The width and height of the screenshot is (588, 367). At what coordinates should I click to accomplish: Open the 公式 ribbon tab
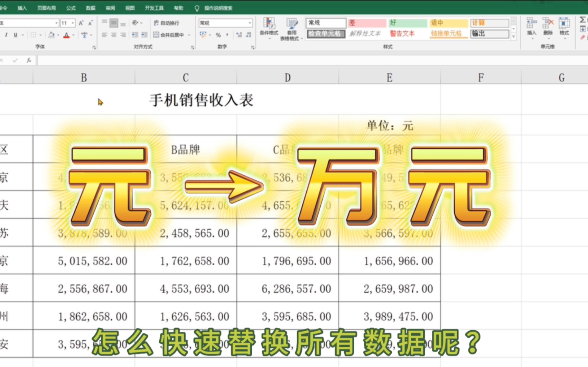point(71,8)
